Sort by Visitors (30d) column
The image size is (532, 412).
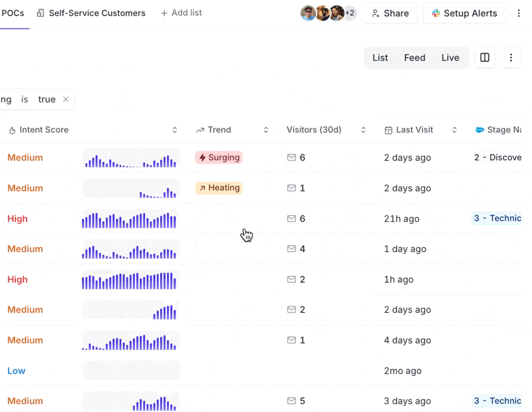(363, 130)
